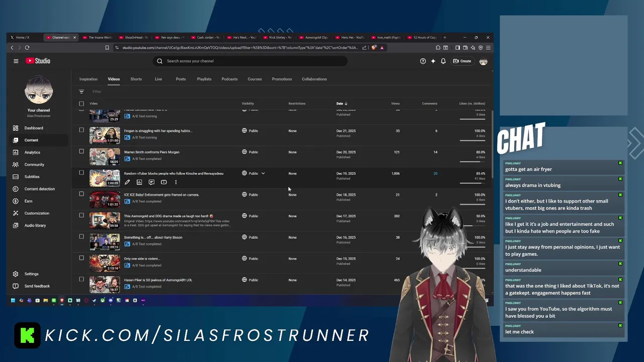The width and height of the screenshot is (644, 362).
Task: Open Customization in sidebar
Action: 38,213
